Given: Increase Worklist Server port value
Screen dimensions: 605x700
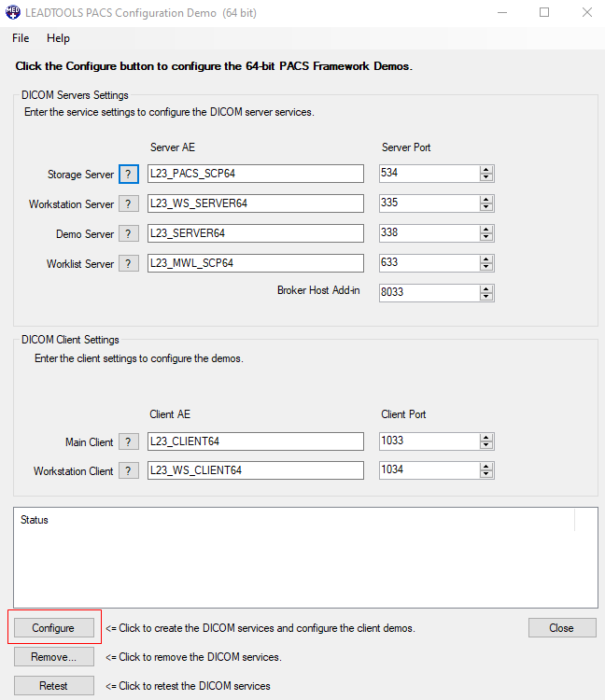Looking at the screenshot, I should pos(486,259).
